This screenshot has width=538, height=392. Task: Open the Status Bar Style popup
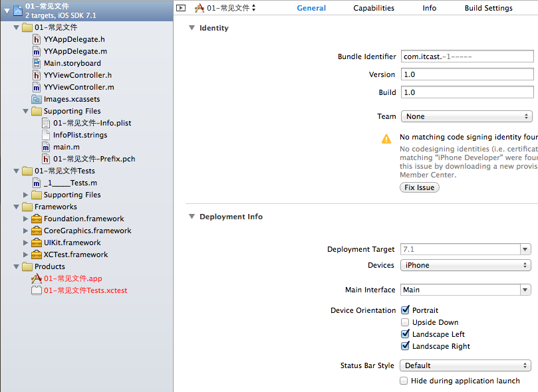tap(466, 365)
